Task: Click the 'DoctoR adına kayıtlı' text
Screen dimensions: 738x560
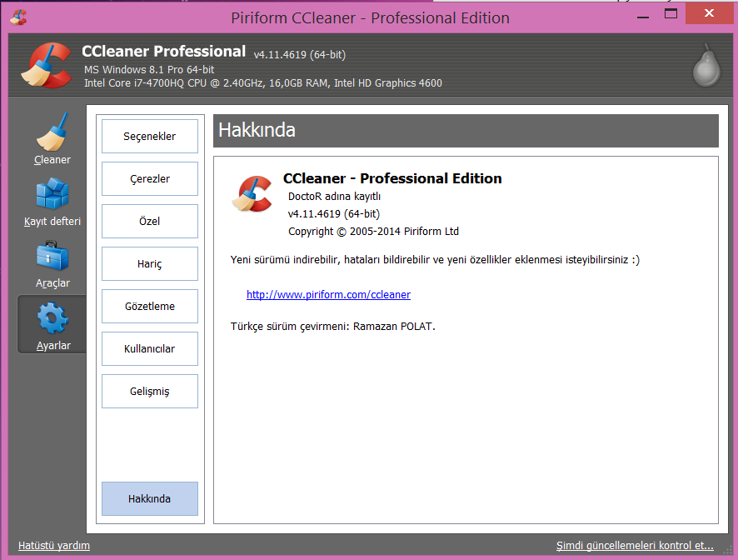Action: point(334,197)
